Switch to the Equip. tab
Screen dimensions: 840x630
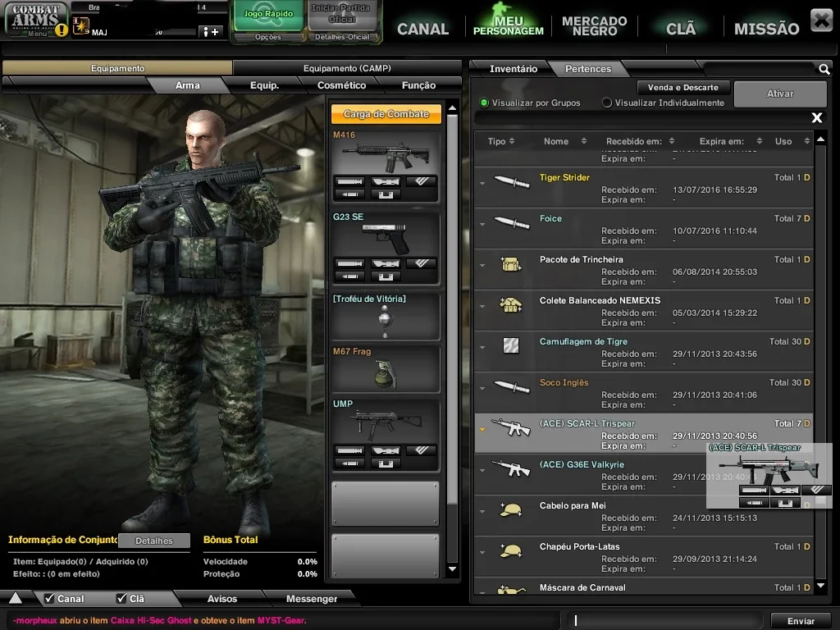click(x=265, y=85)
